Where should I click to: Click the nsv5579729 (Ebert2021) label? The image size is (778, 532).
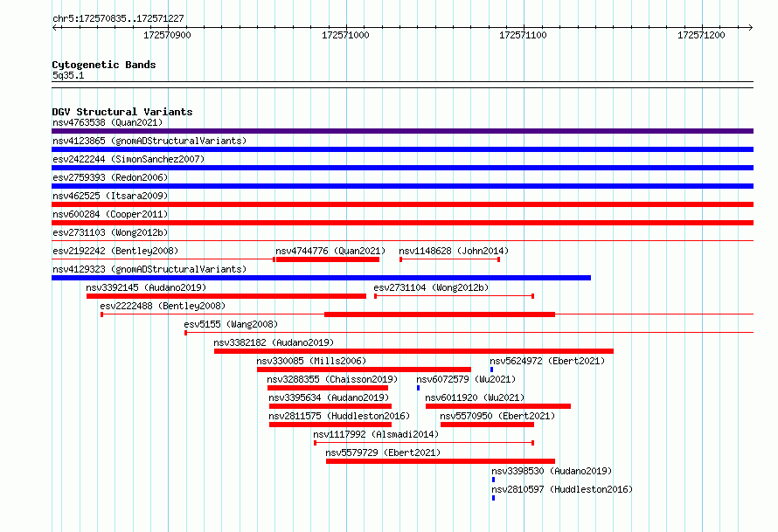tap(383, 453)
